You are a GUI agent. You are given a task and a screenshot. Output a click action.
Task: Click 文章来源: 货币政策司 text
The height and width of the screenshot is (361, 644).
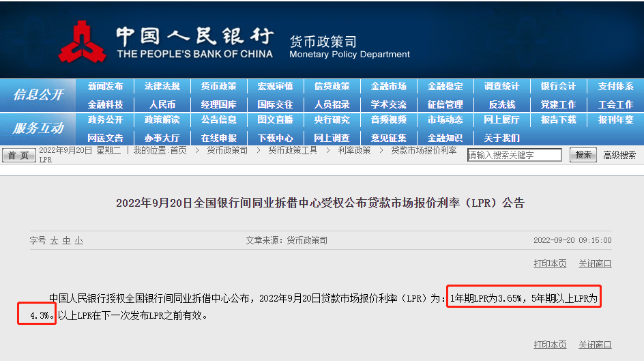click(287, 240)
